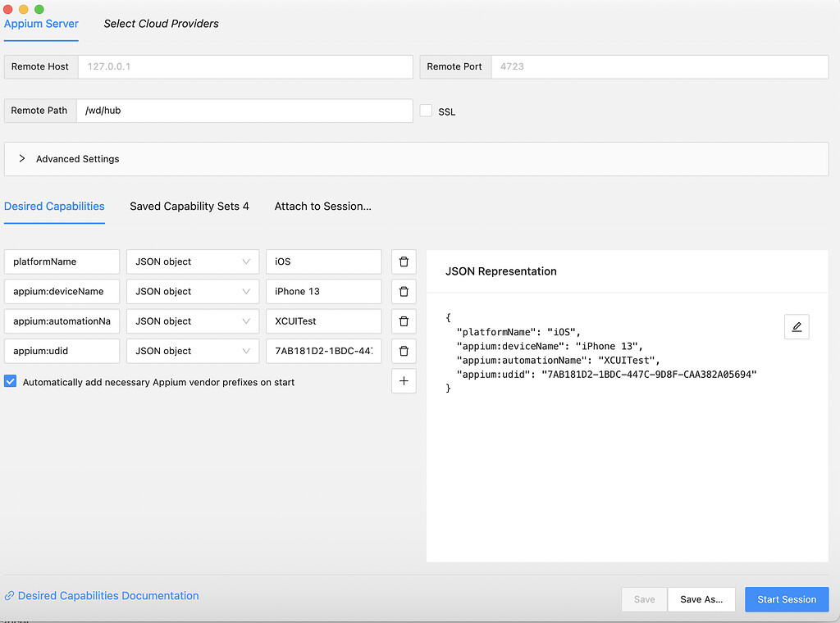This screenshot has width=840, height=623.
Task: Add a new capability row
Action: pyautogui.click(x=403, y=380)
